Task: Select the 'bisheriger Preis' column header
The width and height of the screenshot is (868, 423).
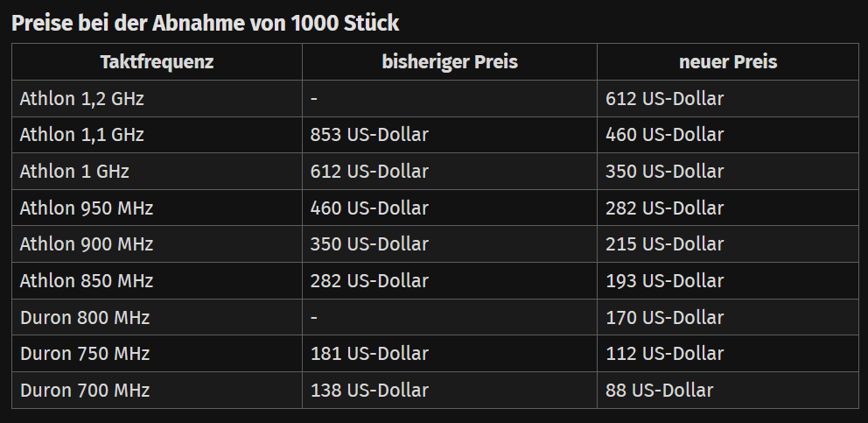Action: 450,62
